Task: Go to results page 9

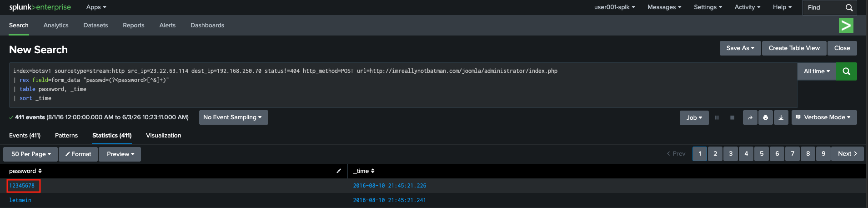Action: click(x=823, y=154)
